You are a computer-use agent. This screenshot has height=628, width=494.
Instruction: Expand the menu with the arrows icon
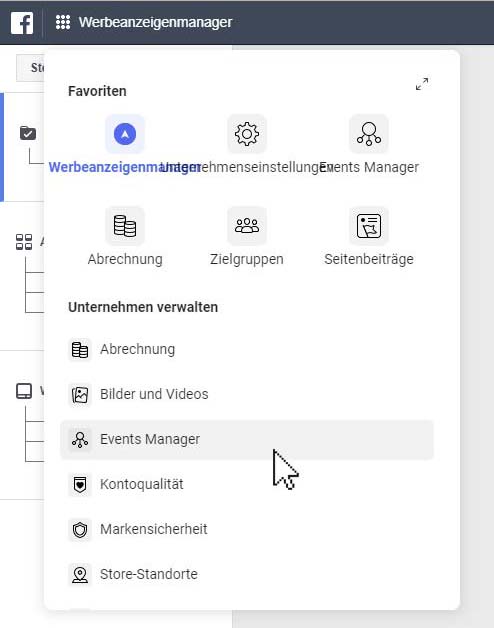(422, 84)
